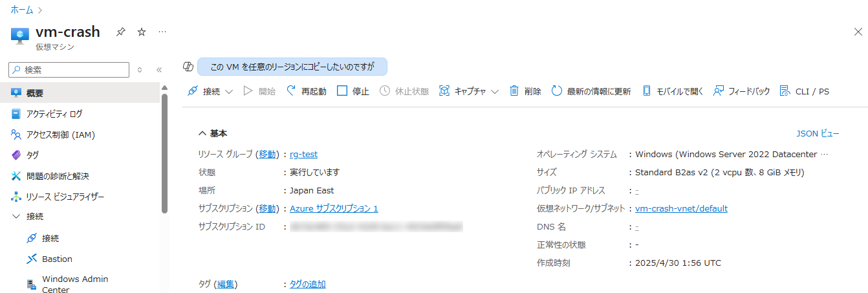Pin the vm-crash resource to dashboard
This screenshot has width=868, height=293.
120,32
